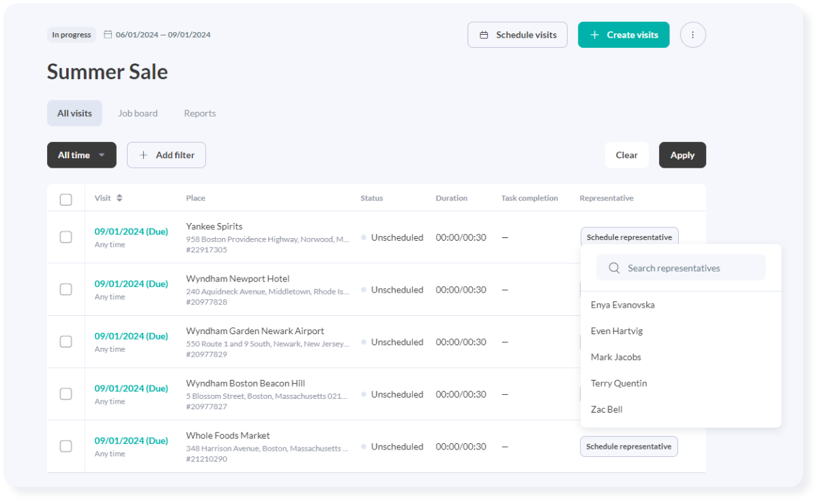The width and height of the screenshot is (820, 504).
Task: Click the Schedule visits button
Action: pos(517,35)
